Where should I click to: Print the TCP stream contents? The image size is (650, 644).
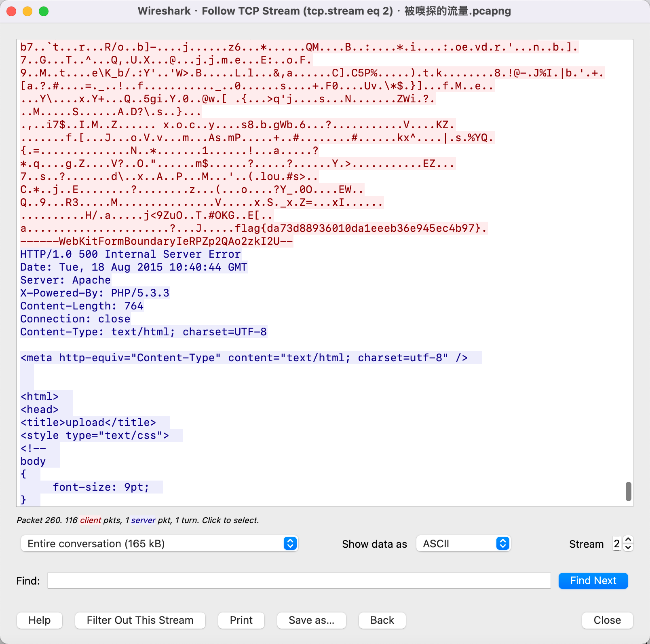[x=241, y=620]
